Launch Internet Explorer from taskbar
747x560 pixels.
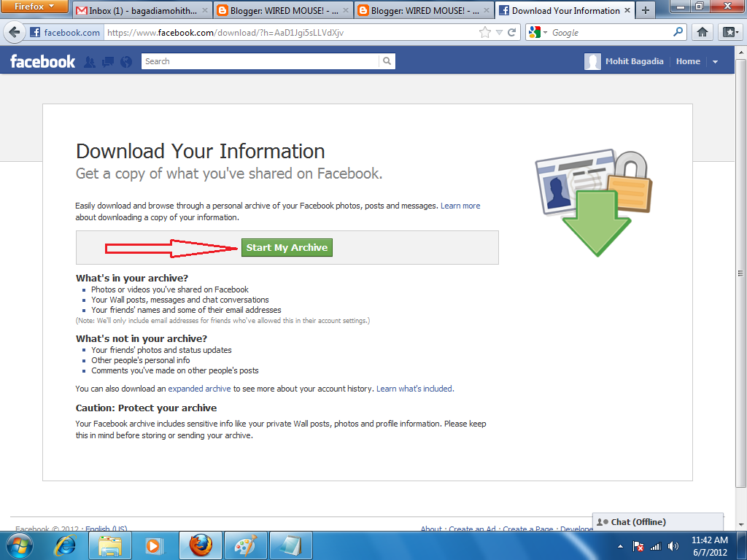(65, 545)
